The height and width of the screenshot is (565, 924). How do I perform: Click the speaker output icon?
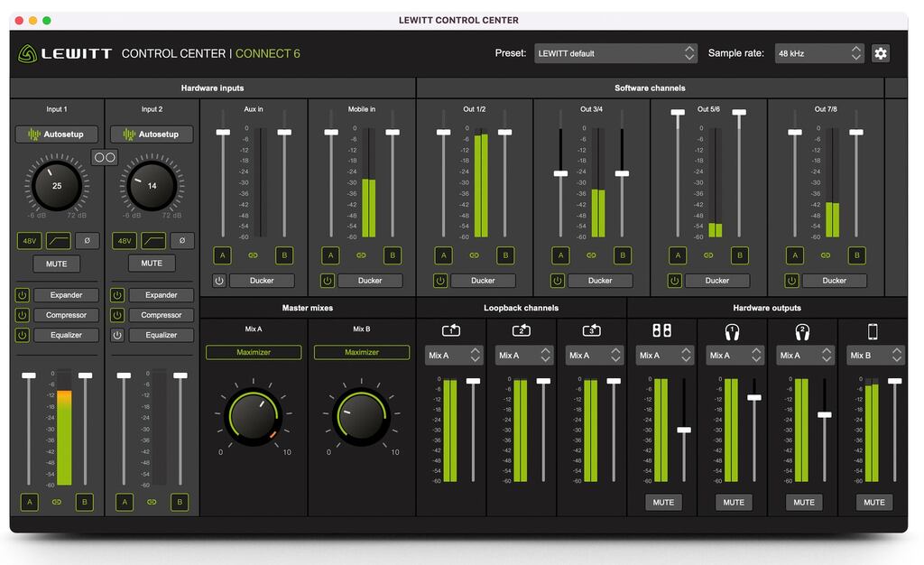coord(661,330)
